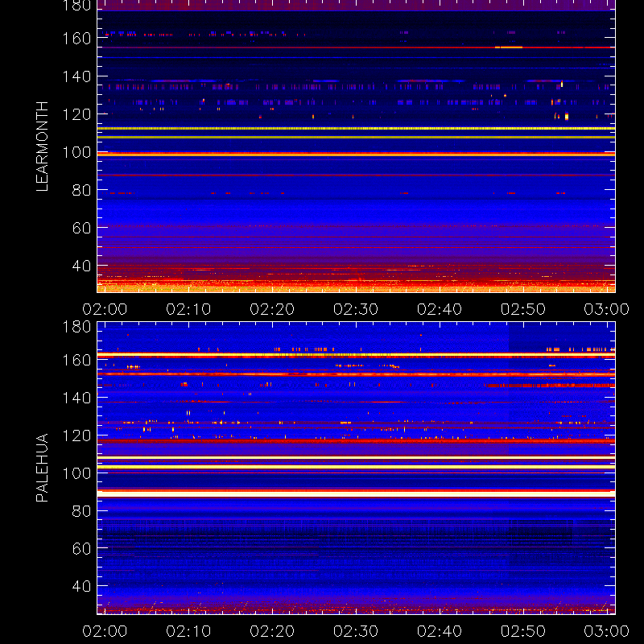Screen dimensions: 644x644
Task: Select the 60 frequency label on LEARMONTH plot
Action: (x=82, y=228)
